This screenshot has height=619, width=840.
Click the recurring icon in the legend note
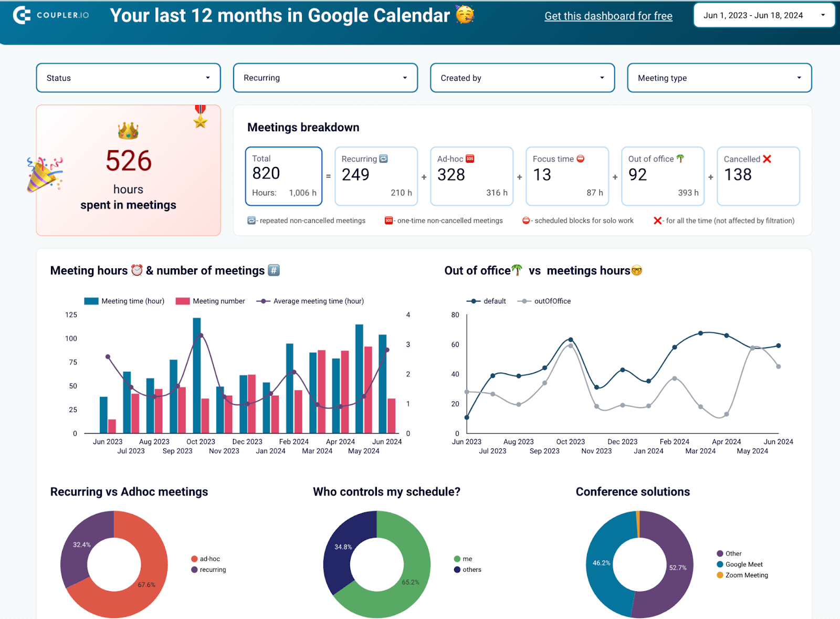click(x=251, y=221)
